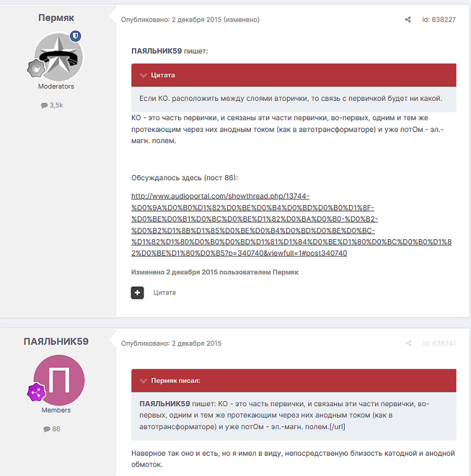
Task: Click share icon on Пермяк's post
Action: click(x=408, y=20)
